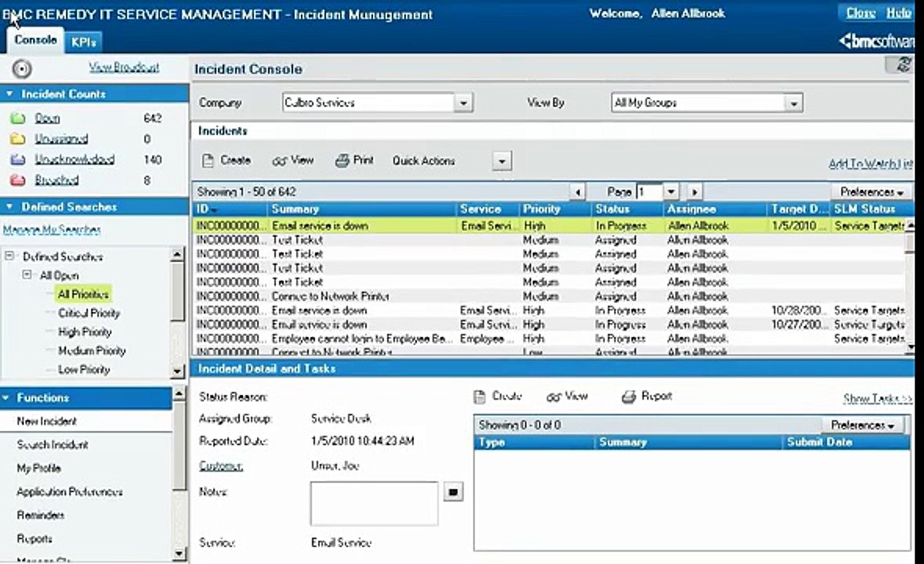Select Low Priority search
The width and height of the screenshot is (924, 564).
(84, 369)
